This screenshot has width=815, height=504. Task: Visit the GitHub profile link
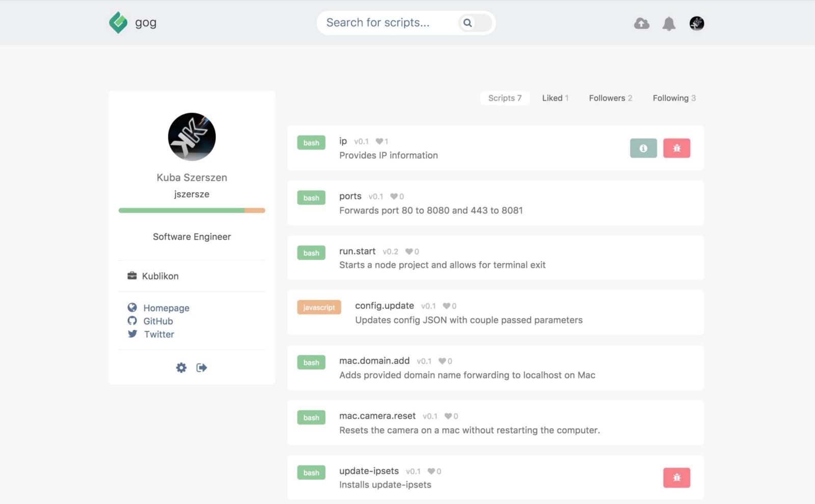pos(158,321)
